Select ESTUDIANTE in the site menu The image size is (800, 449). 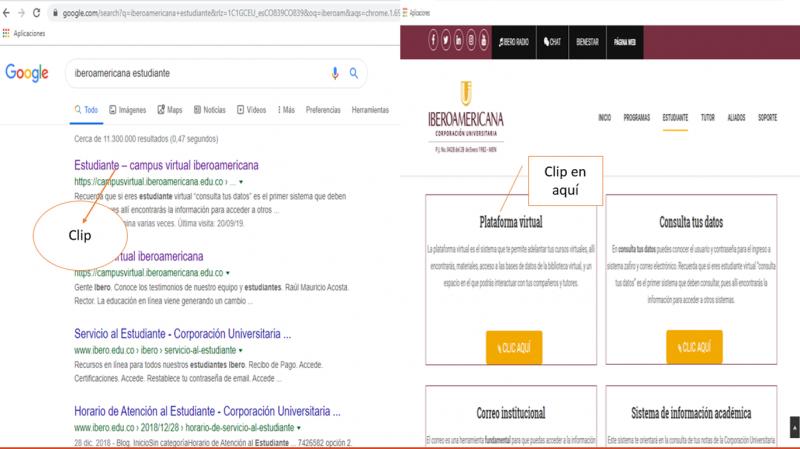coord(675,118)
